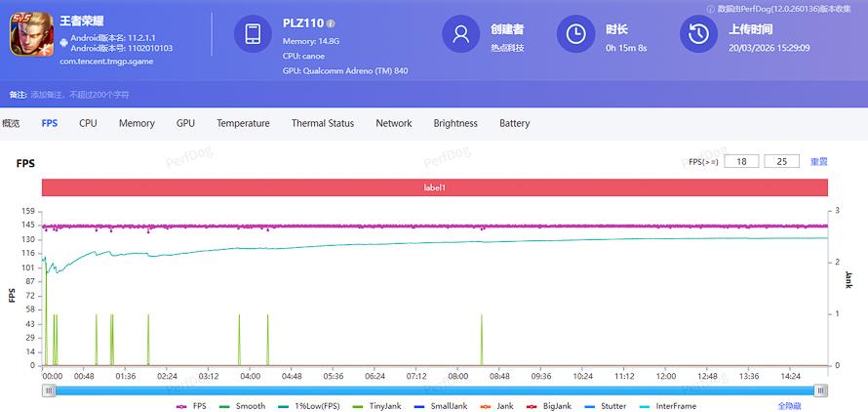
Task: Hide the Smooth series in legend
Action: pos(243,406)
